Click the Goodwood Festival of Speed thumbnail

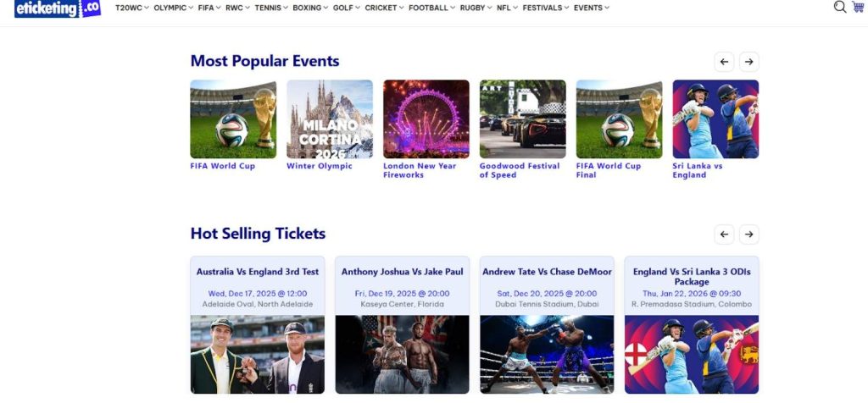pos(522,119)
